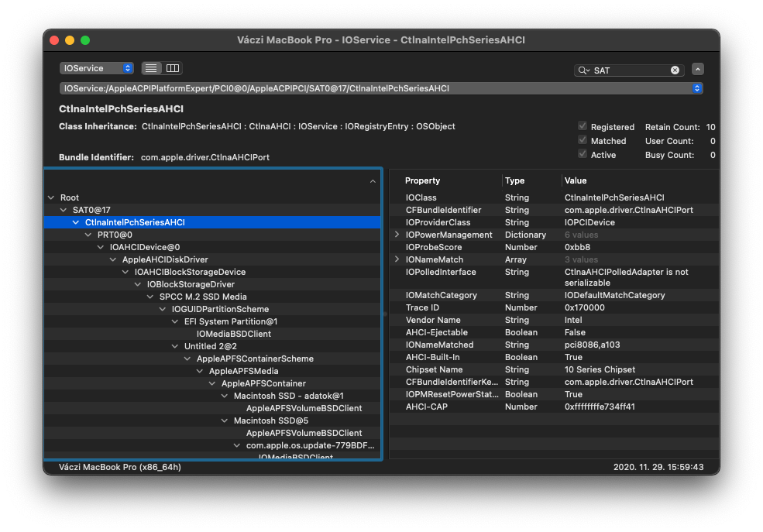Open the IOService plane dropdown
This screenshot has width=763, height=532.
[96, 68]
